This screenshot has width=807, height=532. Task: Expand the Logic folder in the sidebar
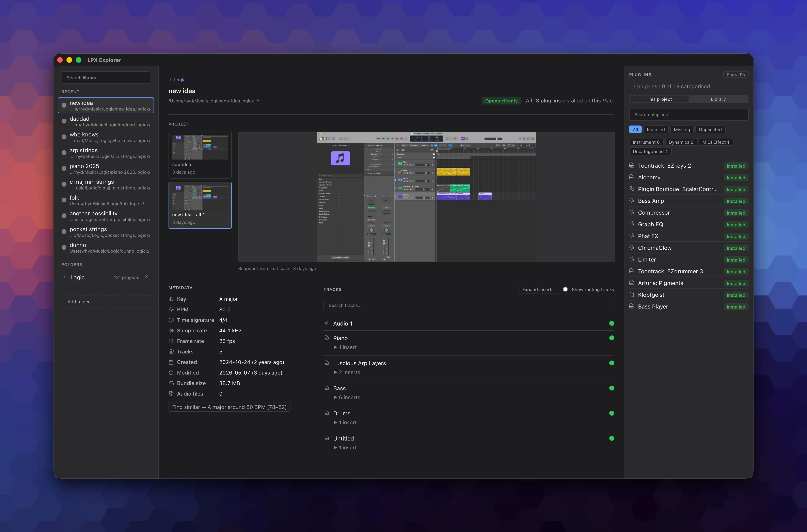[x=64, y=278]
